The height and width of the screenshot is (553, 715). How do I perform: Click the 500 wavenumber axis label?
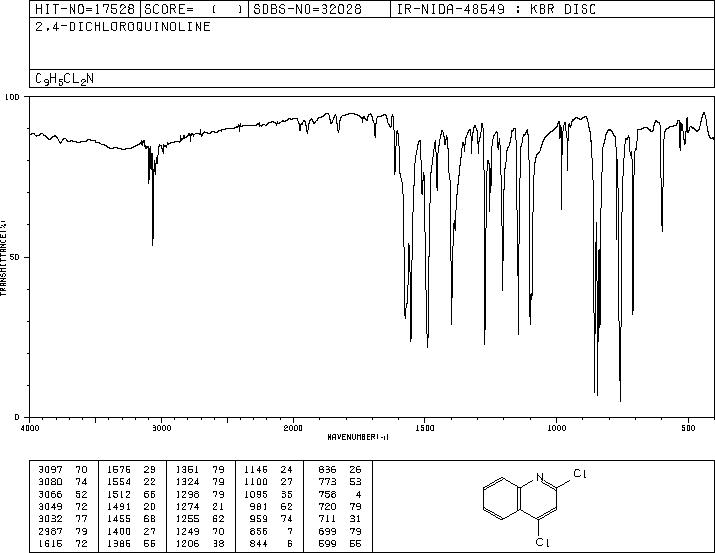(x=689, y=428)
